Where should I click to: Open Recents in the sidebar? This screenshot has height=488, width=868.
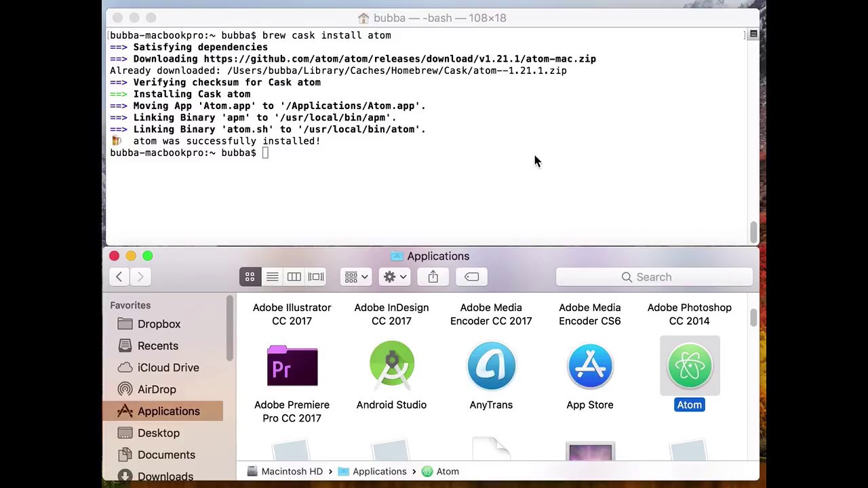tap(163, 346)
